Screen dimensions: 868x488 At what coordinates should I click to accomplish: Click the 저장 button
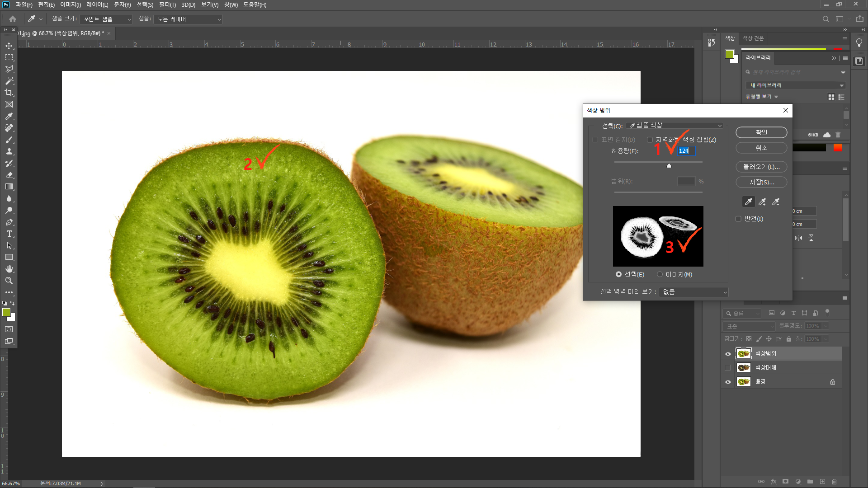pyautogui.click(x=761, y=182)
